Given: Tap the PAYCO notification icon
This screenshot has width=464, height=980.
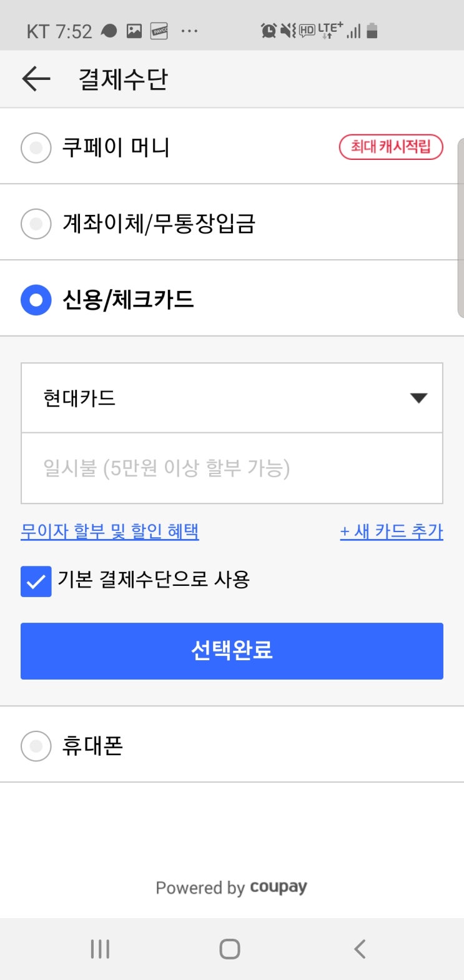Looking at the screenshot, I should [159, 31].
